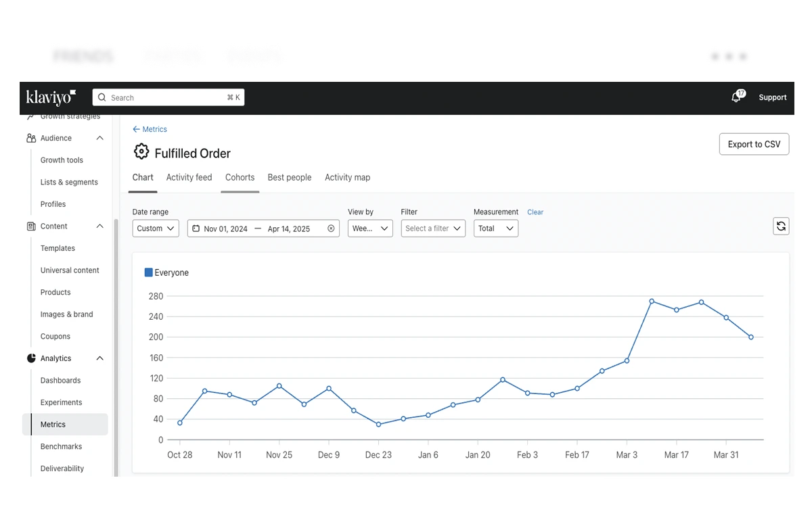Open Benchmarks in the sidebar

point(61,446)
